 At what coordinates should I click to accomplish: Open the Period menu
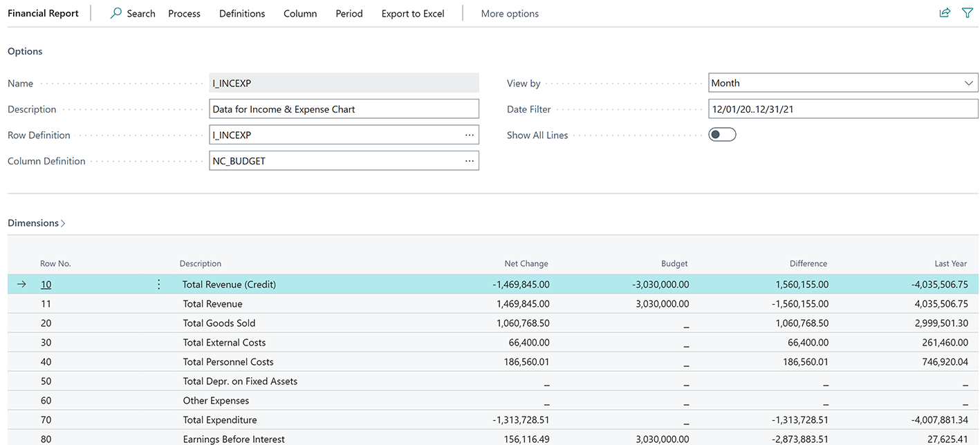click(x=349, y=13)
